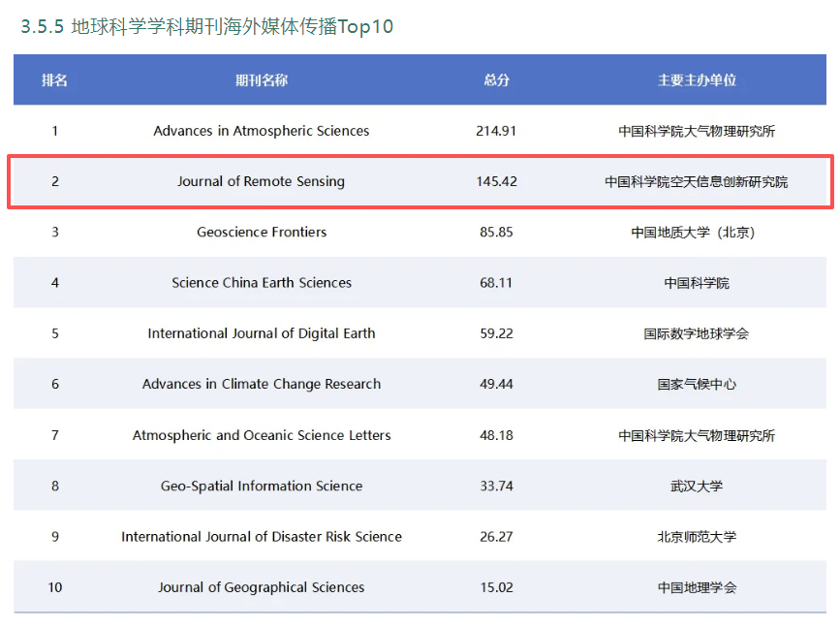Screen dimensions: 840x629
Task: Click the 排名 column header
Action: pos(55,80)
